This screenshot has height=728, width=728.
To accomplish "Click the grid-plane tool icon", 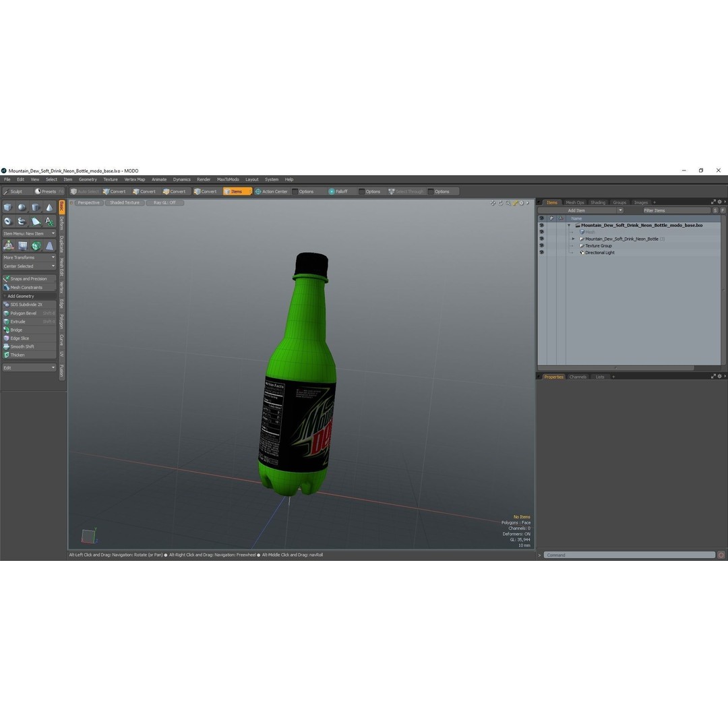I will (x=22, y=245).
